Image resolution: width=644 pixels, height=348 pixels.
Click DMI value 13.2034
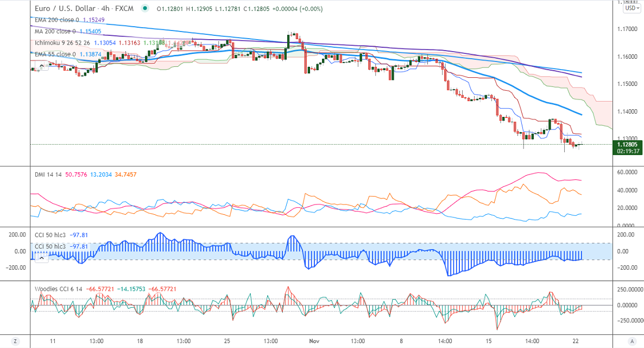101,175
